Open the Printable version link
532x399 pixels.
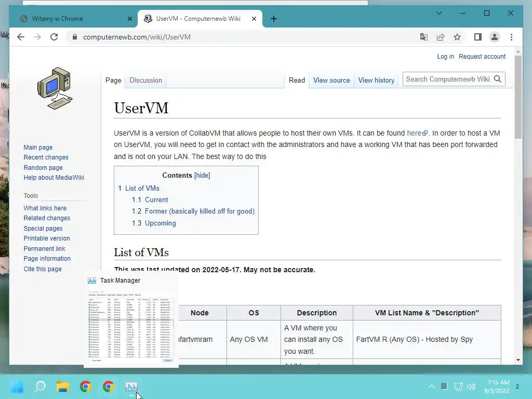pos(46,238)
